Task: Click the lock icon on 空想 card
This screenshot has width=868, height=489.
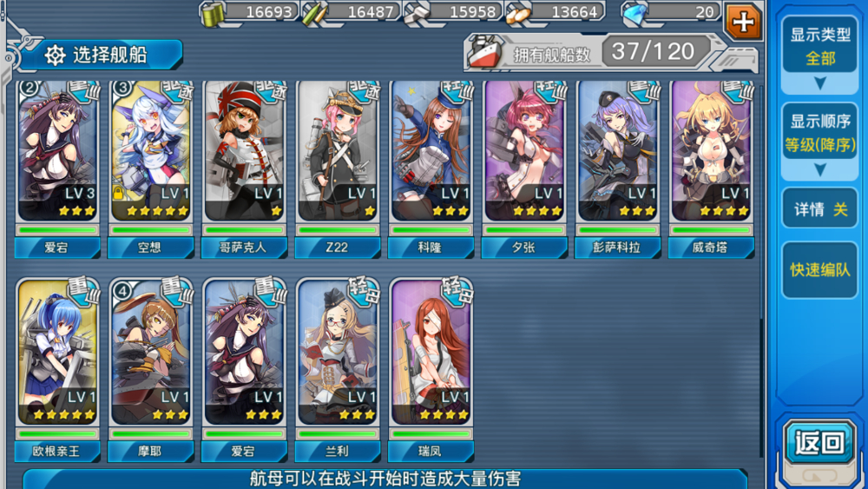Action: 118,193
